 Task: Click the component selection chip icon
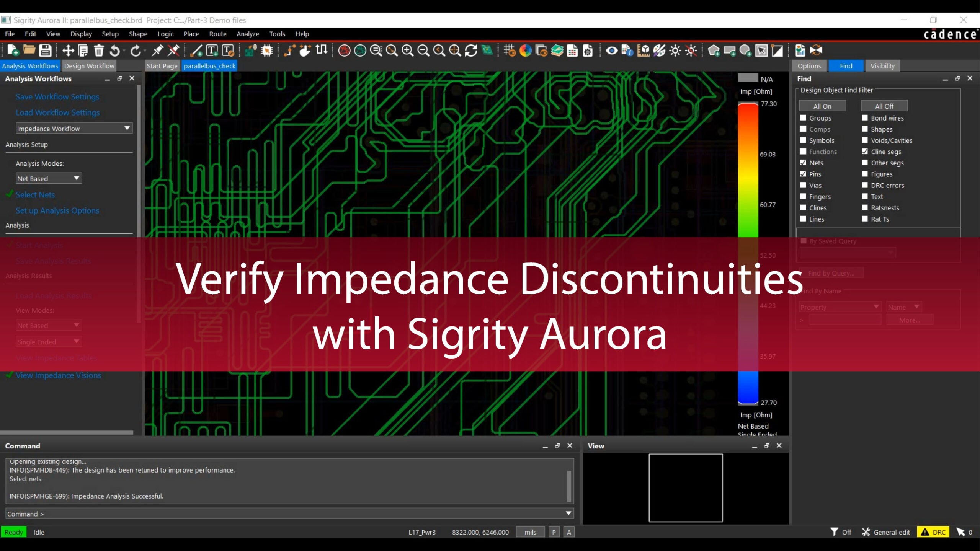[267, 50]
